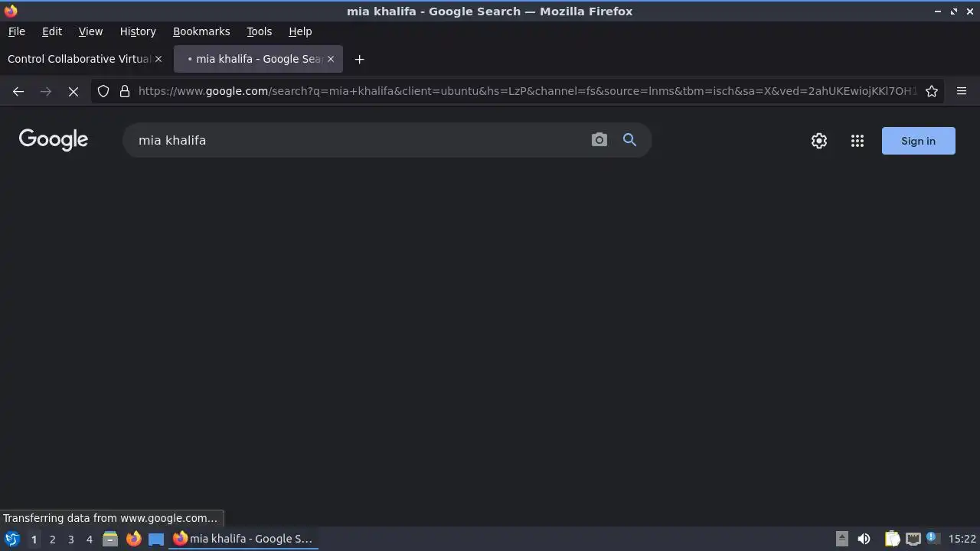Launch the file manager from the panel

point(110,539)
